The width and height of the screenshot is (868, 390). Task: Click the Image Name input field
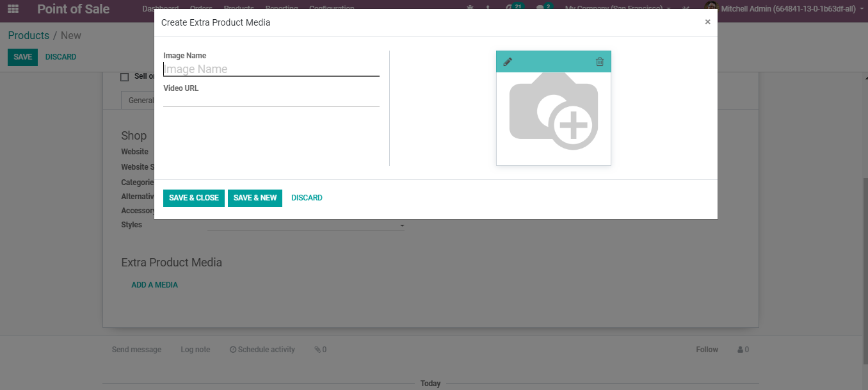(271, 69)
